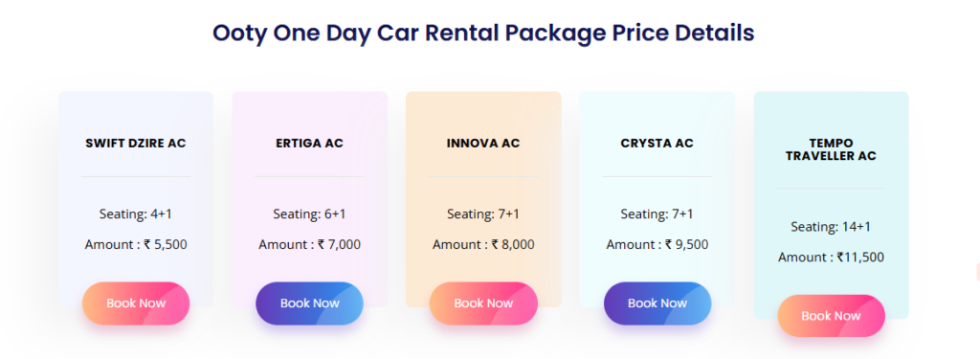Image resolution: width=980 pixels, height=359 pixels.
Task: Select the ₹ 7,000 amount line
Action: (309, 244)
